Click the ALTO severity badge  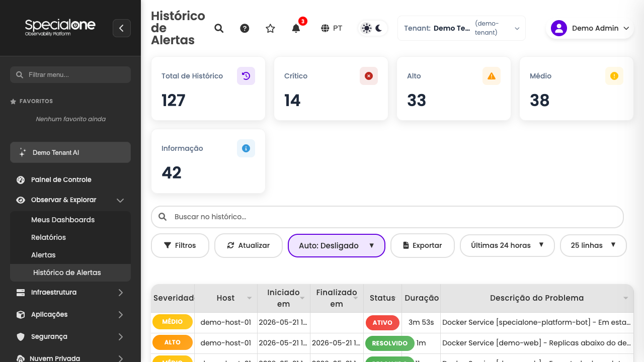coord(173,342)
